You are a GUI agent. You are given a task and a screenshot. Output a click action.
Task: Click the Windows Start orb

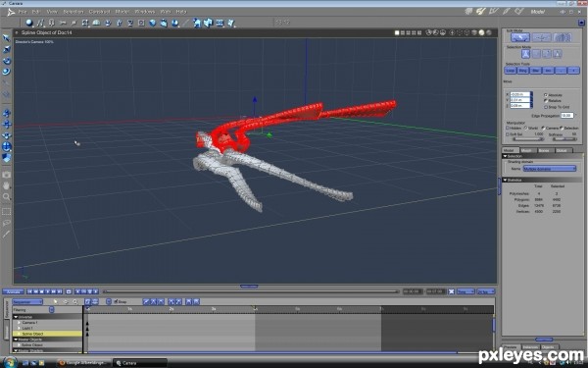[x=10, y=362]
